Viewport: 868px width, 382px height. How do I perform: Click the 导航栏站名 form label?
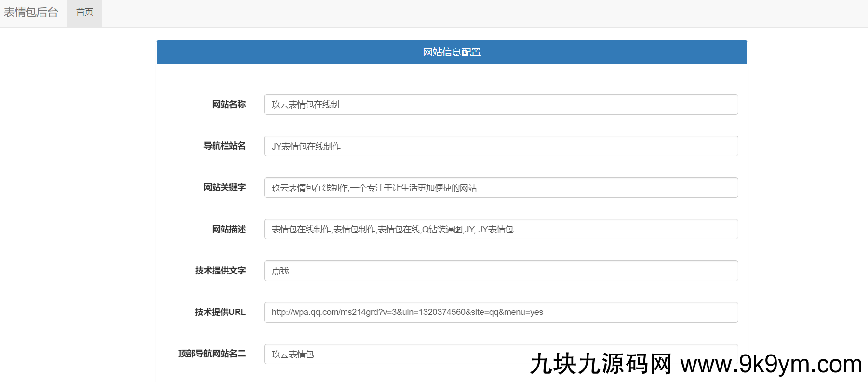pos(225,146)
